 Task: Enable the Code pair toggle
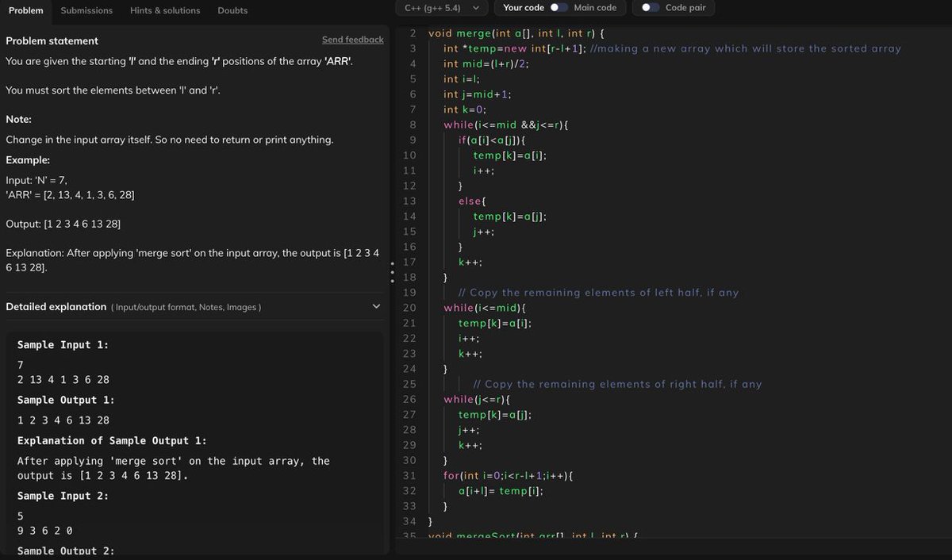click(x=651, y=8)
